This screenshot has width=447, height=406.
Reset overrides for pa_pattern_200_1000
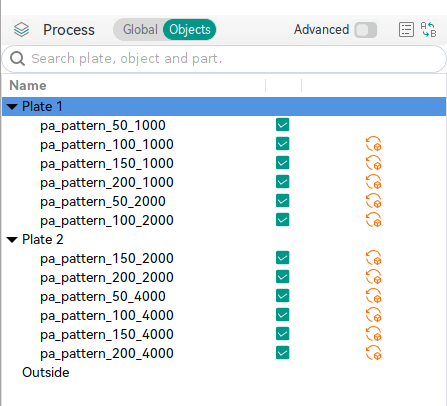pyautogui.click(x=373, y=182)
